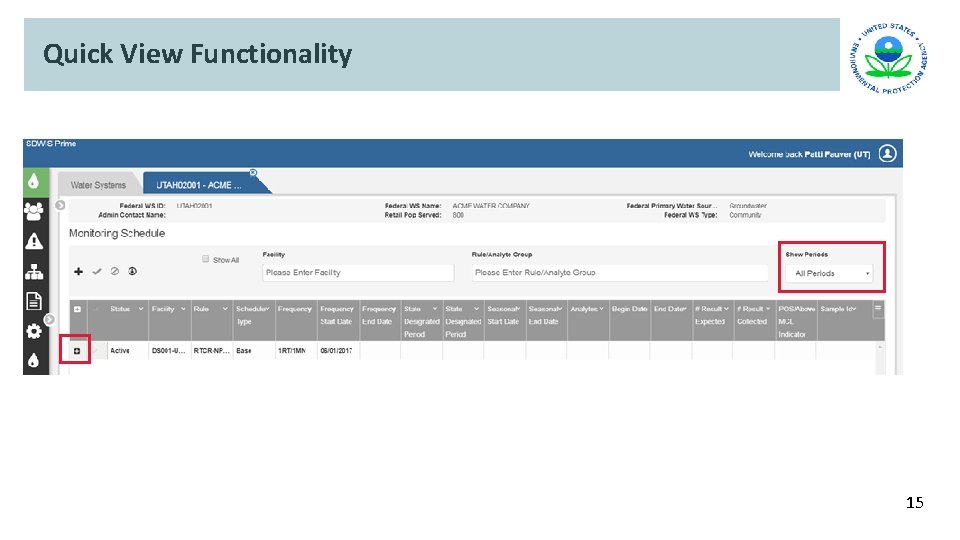Add a new monitoring schedule with plus icon
The height and width of the screenshot is (540, 960).
78,271
